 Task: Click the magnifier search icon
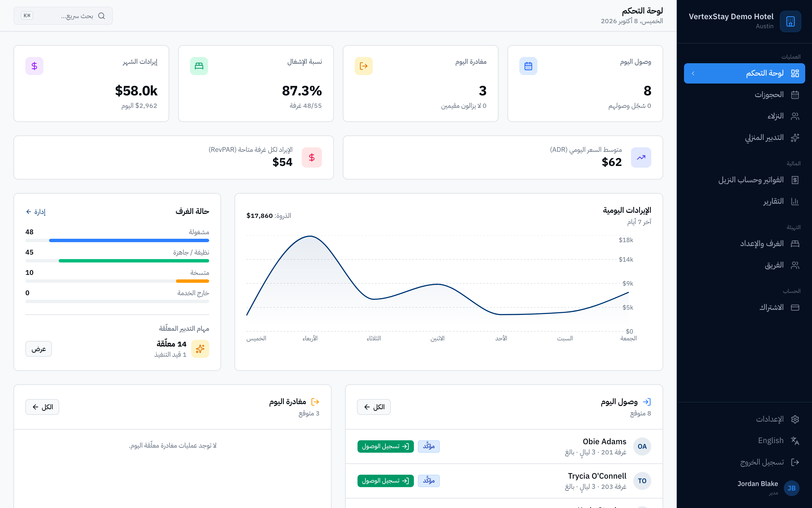102,16
